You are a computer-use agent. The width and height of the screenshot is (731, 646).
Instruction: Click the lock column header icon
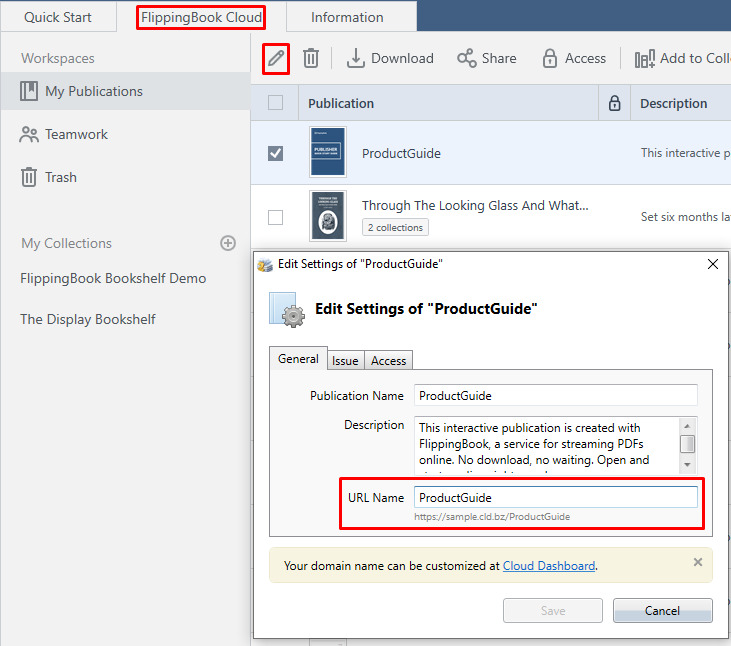[614, 103]
